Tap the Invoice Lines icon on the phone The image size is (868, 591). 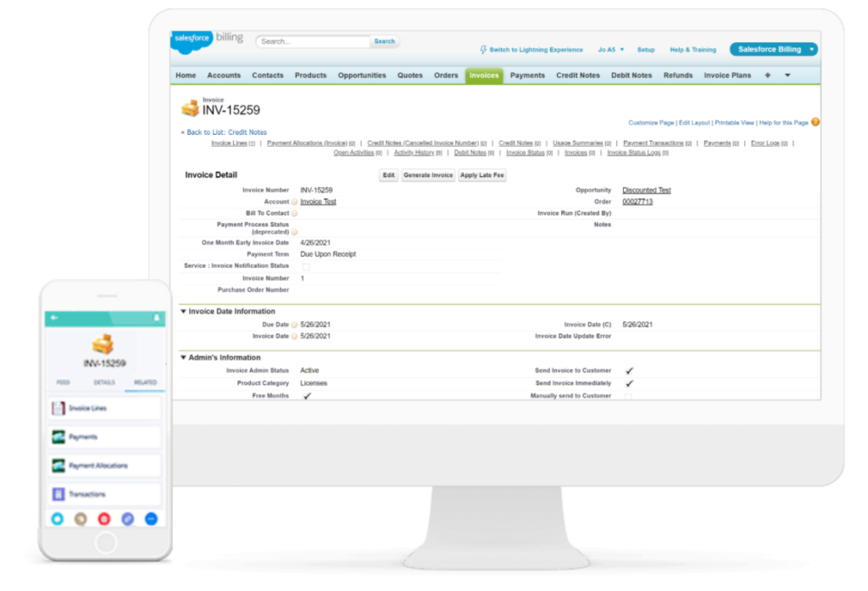pyautogui.click(x=59, y=408)
